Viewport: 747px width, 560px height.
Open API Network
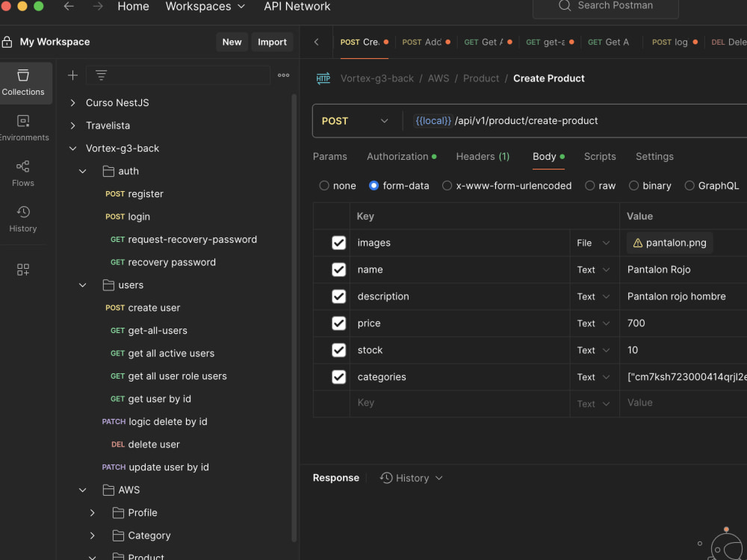(297, 6)
